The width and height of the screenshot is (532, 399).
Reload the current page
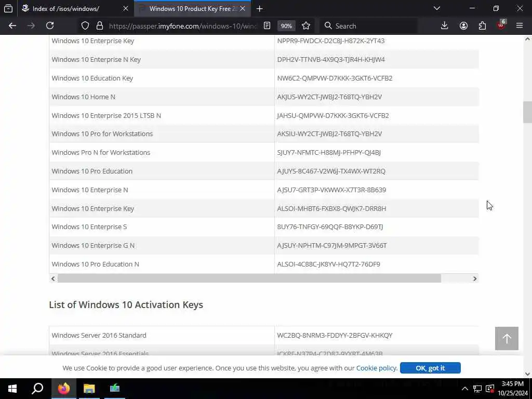pos(50,26)
